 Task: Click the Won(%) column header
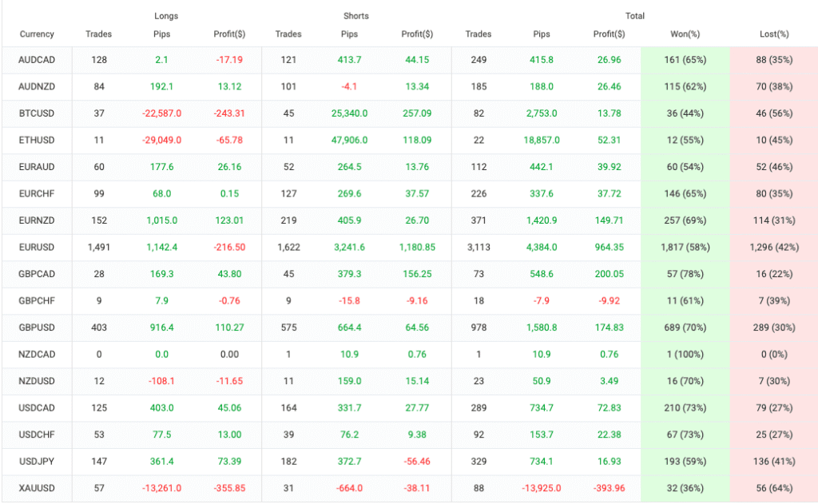[x=684, y=34]
